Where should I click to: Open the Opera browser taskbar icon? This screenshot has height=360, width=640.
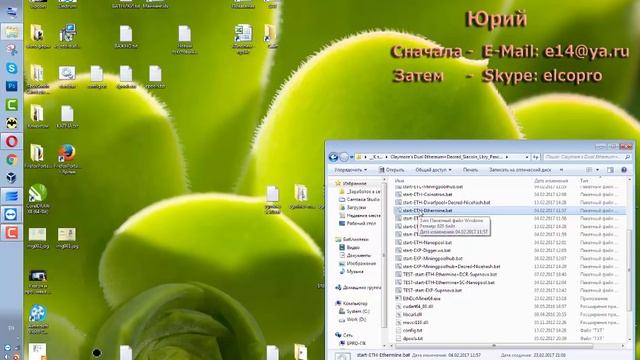tap(11, 141)
